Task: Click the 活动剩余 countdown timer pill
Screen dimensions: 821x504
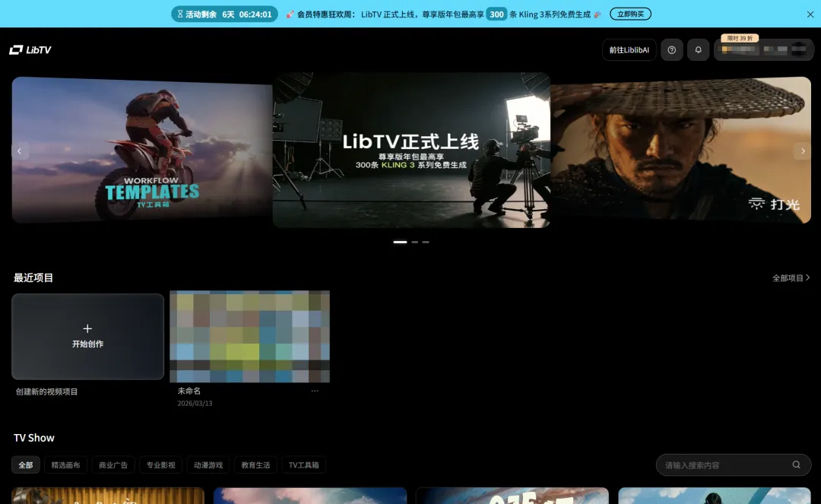Action: [224, 14]
